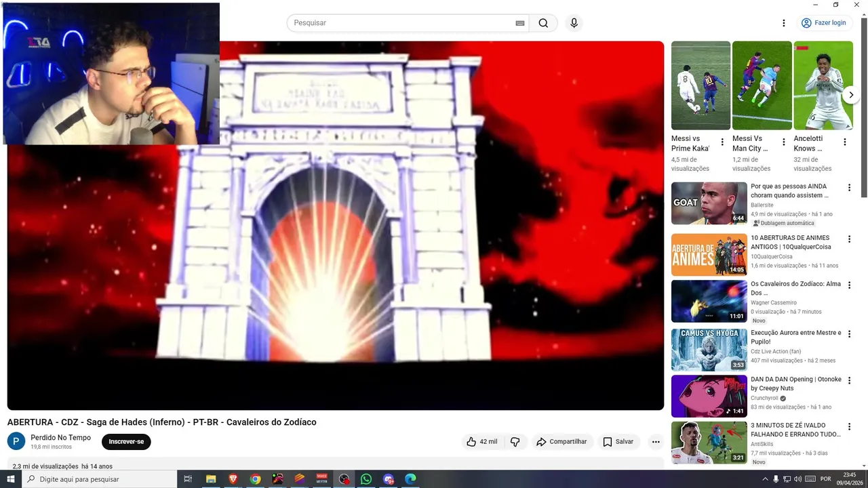Viewport: 868px width, 488px height.
Task: Open the Windows Start menu
Action: (x=11, y=479)
